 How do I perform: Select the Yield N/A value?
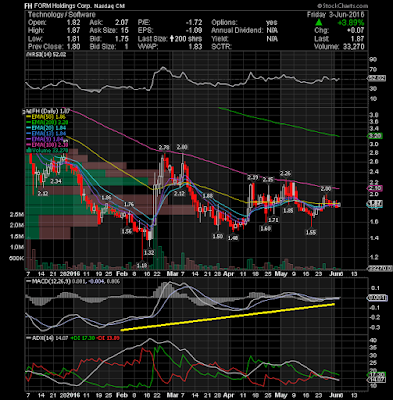pyautogui.click(x=272, y=39)
